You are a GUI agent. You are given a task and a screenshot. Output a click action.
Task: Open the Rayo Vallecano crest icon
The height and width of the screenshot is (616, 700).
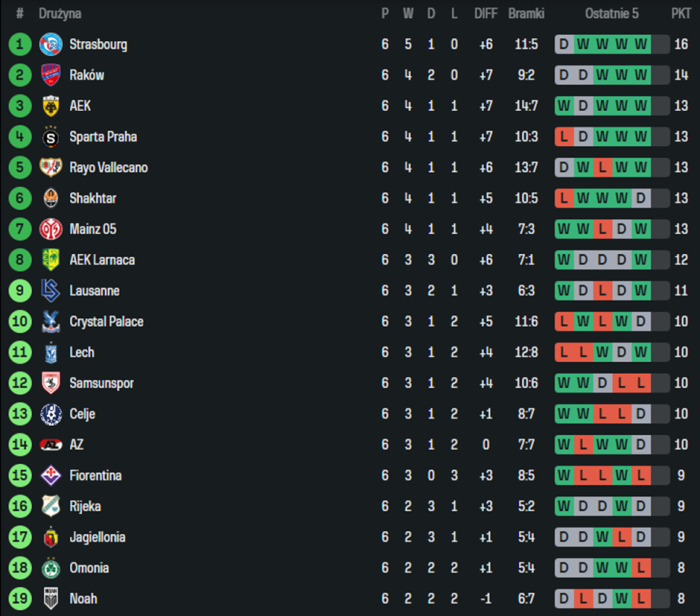pyautogui.click(x=50, y=168)
